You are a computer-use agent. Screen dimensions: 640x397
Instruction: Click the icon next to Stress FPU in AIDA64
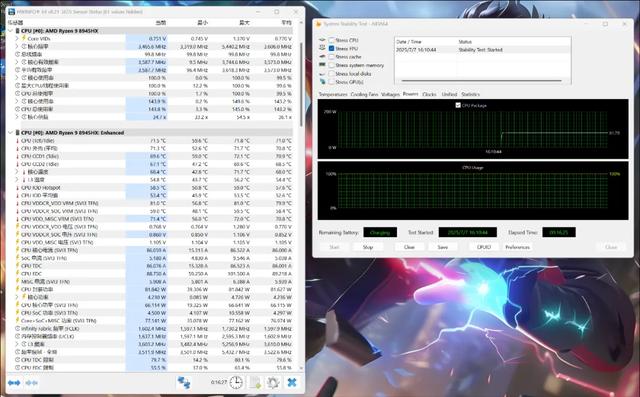point(322,48)
